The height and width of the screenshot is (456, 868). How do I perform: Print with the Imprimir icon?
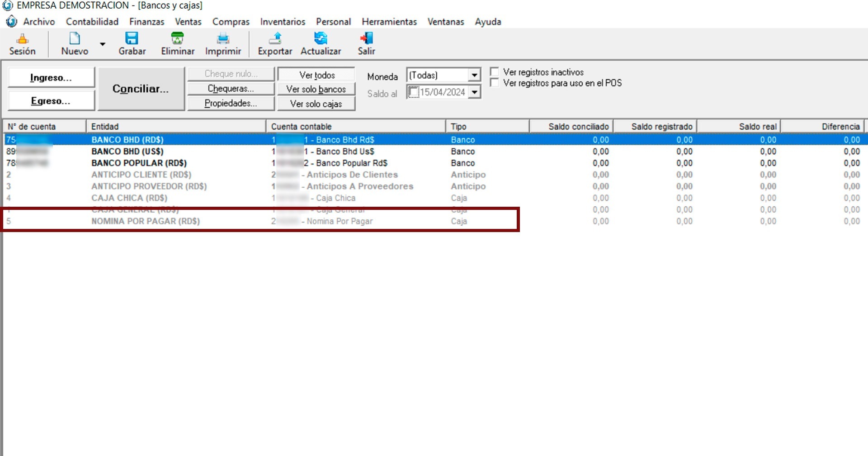223,39
